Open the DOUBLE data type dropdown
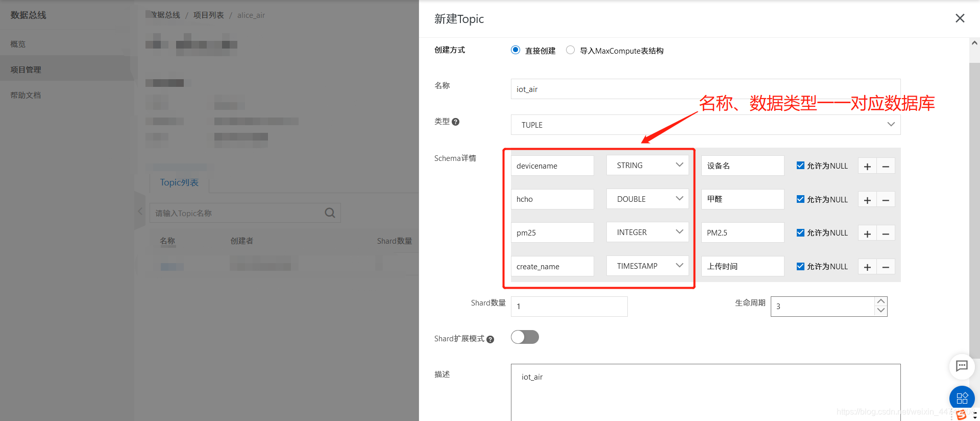 coord(647,199)
